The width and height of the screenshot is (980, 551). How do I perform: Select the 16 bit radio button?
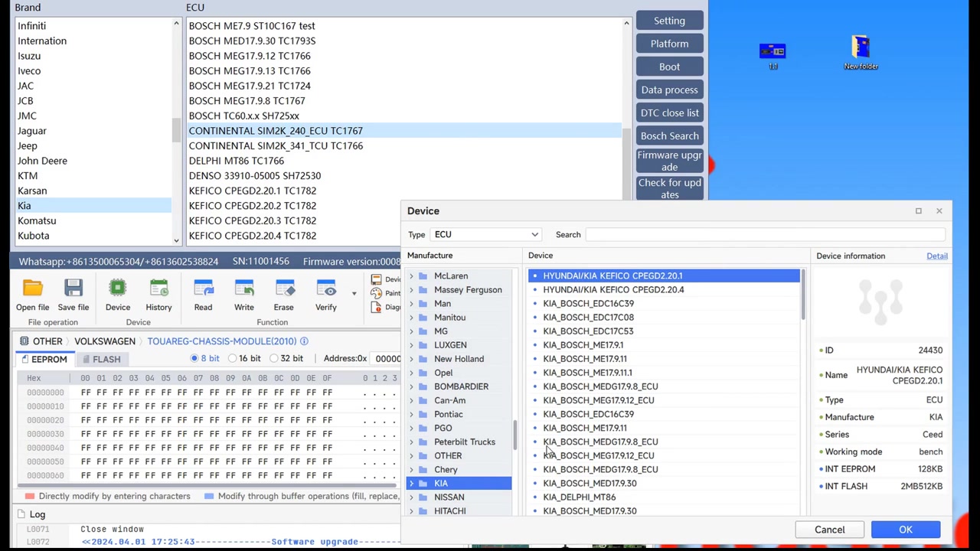(232, 358)
